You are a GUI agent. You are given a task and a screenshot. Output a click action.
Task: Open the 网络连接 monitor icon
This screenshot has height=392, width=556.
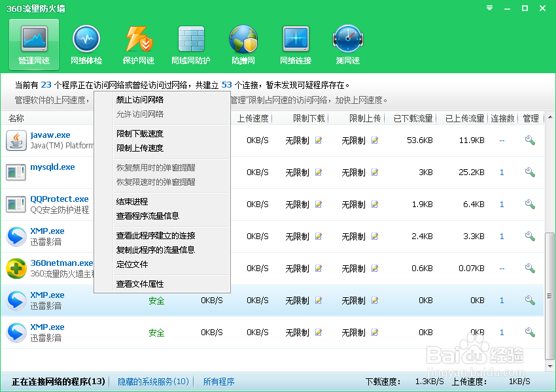tap(296, 44)
